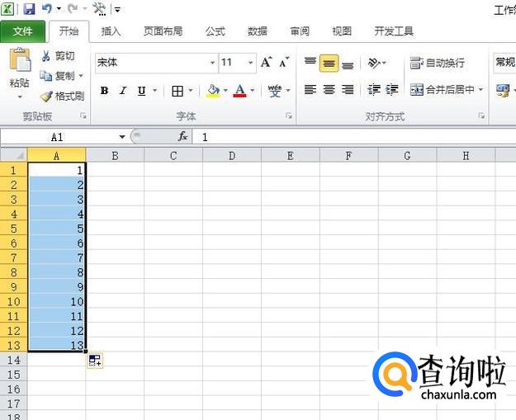Click the increase font size icon
The width and height of the screenshot is (516, 420).
point(266,63)
